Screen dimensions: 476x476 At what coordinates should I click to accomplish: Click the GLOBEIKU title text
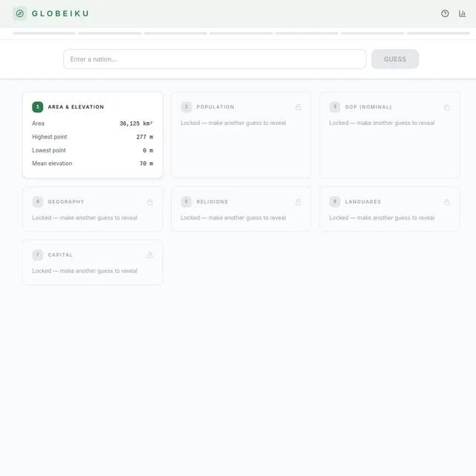[60, 13]
